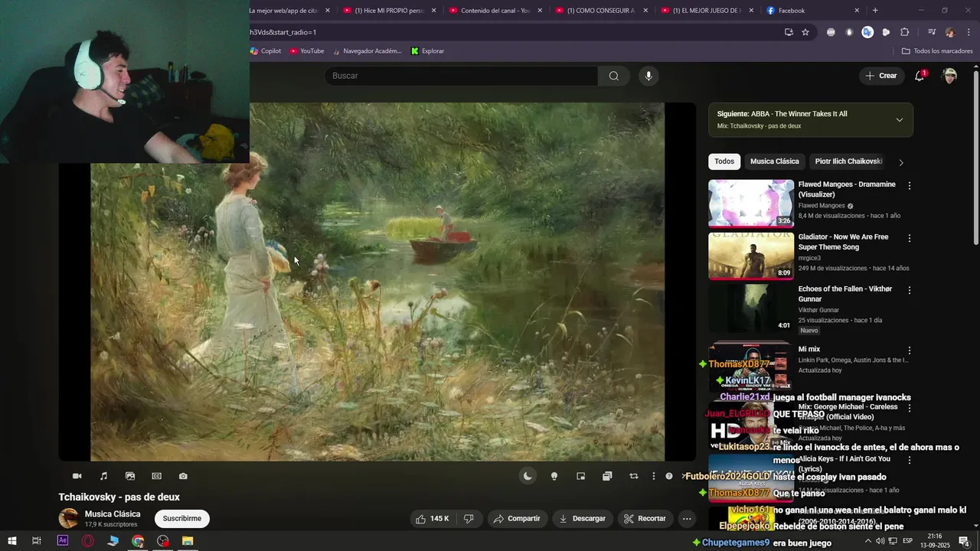Open options menu for Echoes of the Fallen

tap(910, 291)
